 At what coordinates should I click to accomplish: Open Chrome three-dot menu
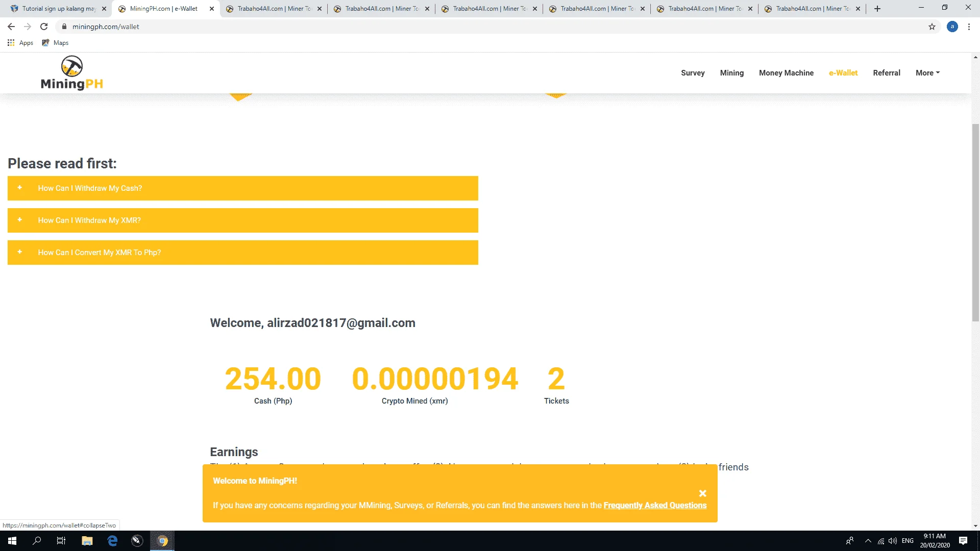pos(969,27)
